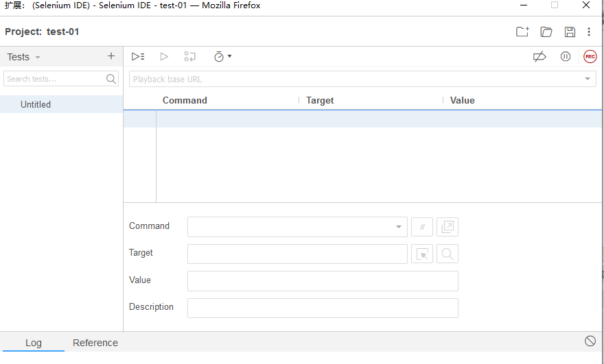Expand the Tests view dropdown
Viewport: 604px width, 364px height.
(38, 58)
